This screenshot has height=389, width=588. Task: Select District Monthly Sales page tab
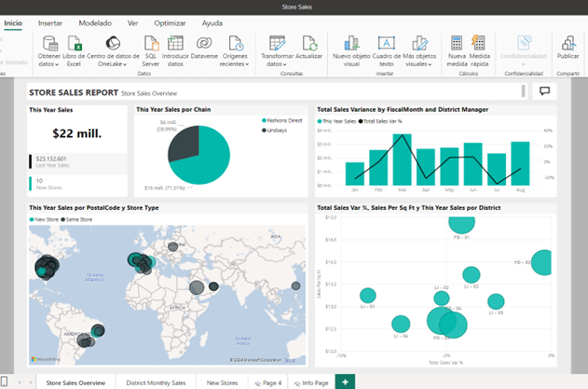coord(156,382)
